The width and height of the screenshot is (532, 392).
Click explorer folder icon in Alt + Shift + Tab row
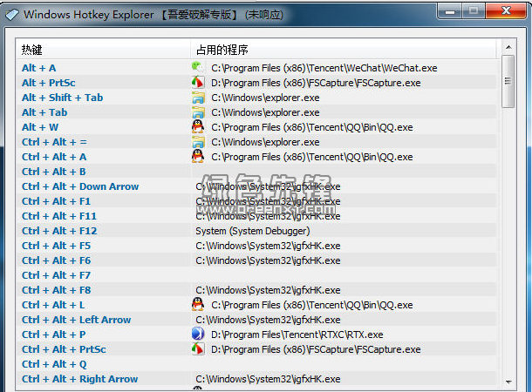[198, 98]
